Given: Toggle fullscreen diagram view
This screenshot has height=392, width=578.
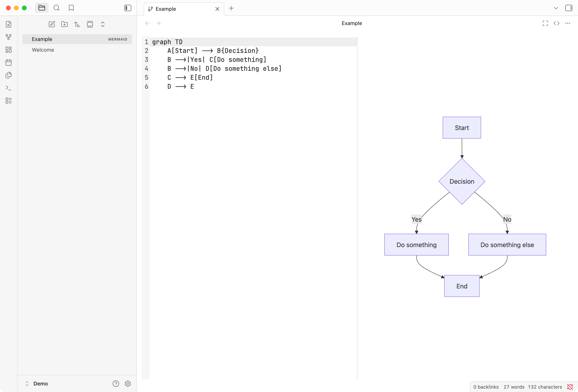Looking at the screenshot, I should (545, 23).
